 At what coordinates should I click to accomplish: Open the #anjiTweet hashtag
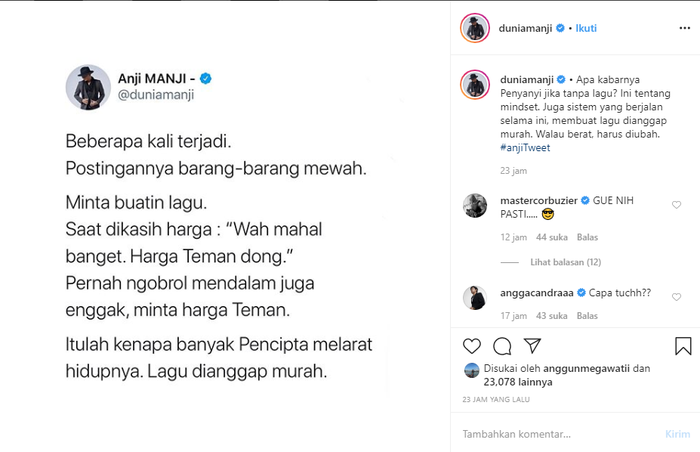pos(525,148)
